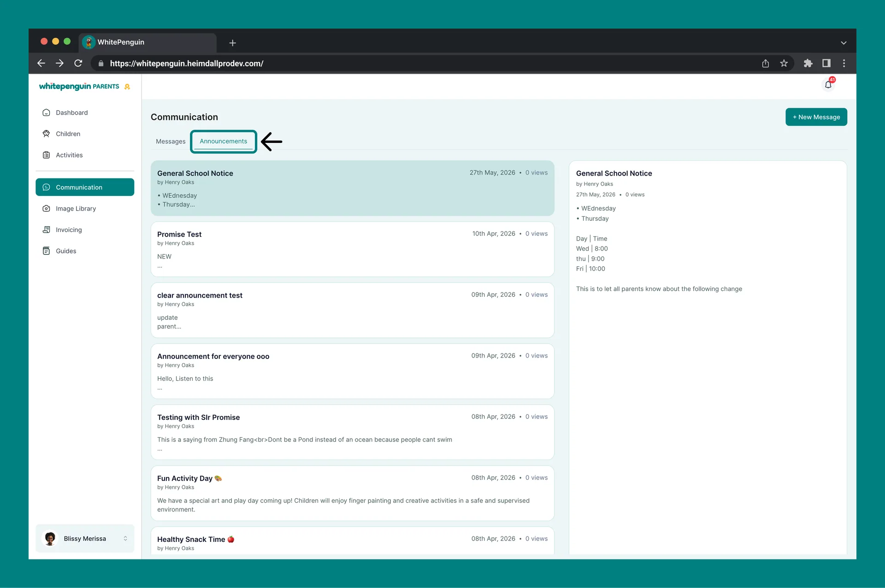Click 'by Henry Oaks' in detail panel
The width and height of the screenshot is (885, 588).
point(594,184)
